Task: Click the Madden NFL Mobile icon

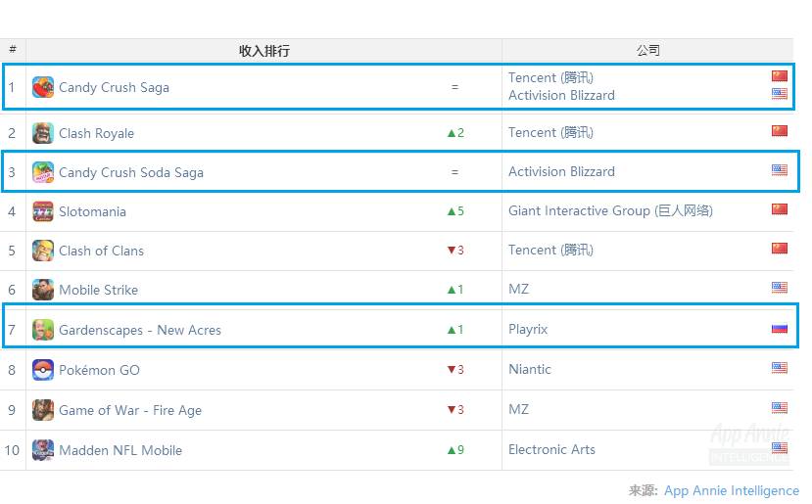Action: (43, 450)
